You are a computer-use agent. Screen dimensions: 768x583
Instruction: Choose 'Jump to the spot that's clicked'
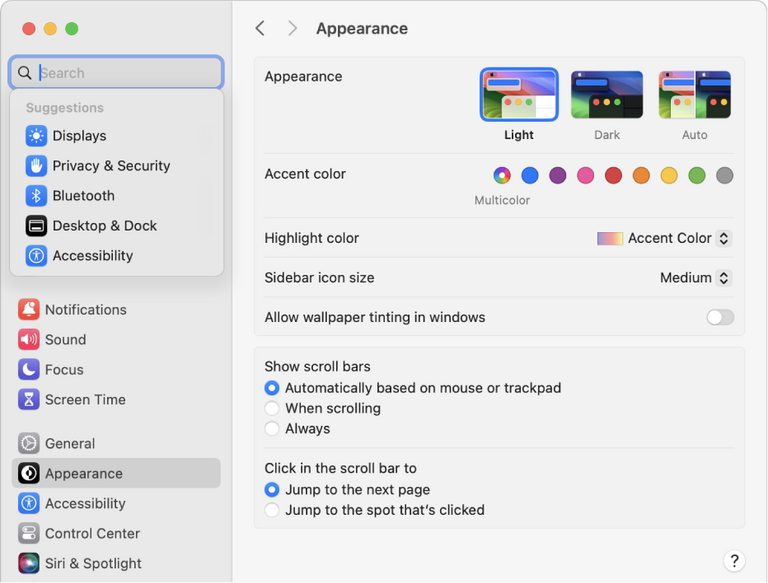point(272,510)
